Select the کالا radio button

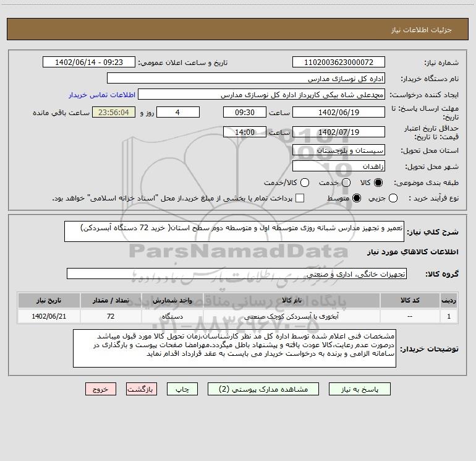pyautogui.click(x=378, y=183)
